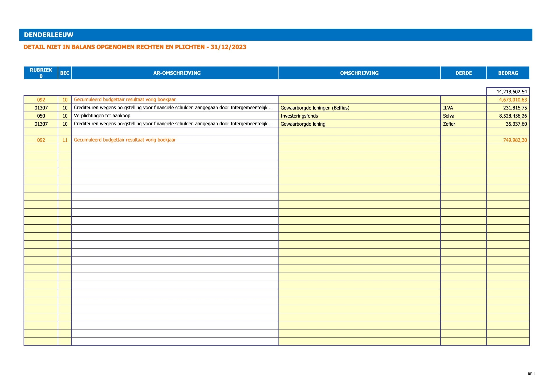Click the Solva derde cell
This screenshot has width=555, height=392.
463,116
